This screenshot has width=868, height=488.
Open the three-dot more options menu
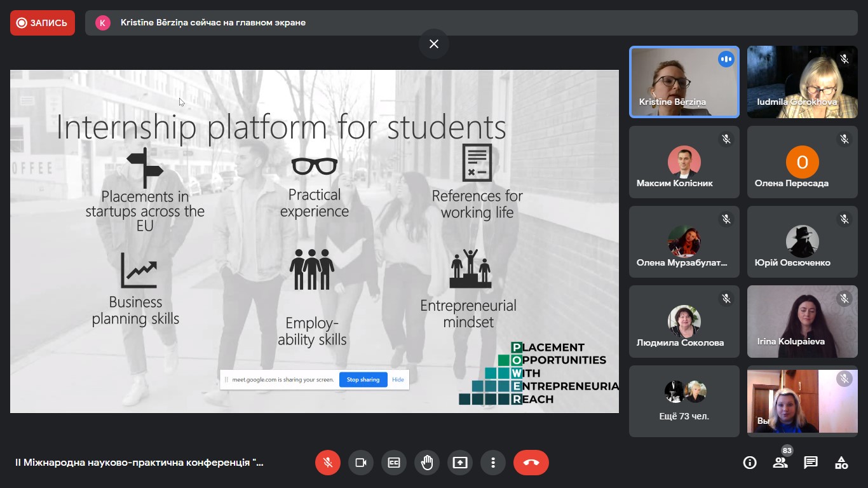pos(493,463)
